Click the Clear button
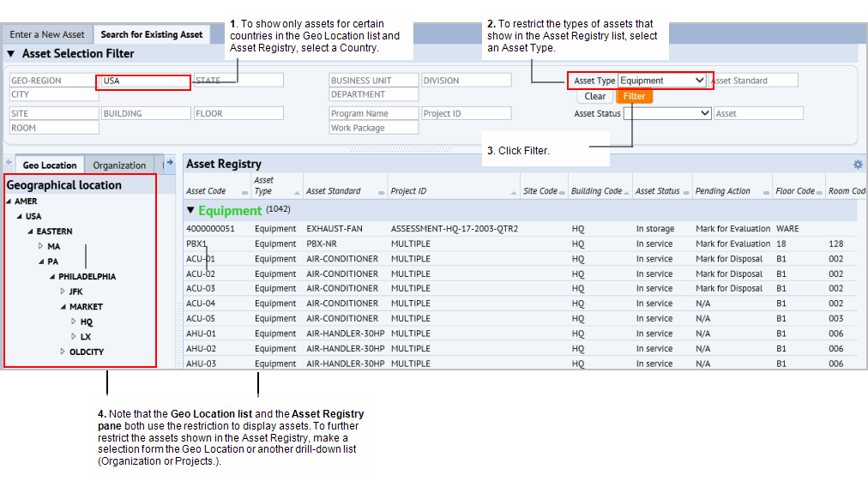Screen dimensions: 868x487 click(x=595, y=96)
